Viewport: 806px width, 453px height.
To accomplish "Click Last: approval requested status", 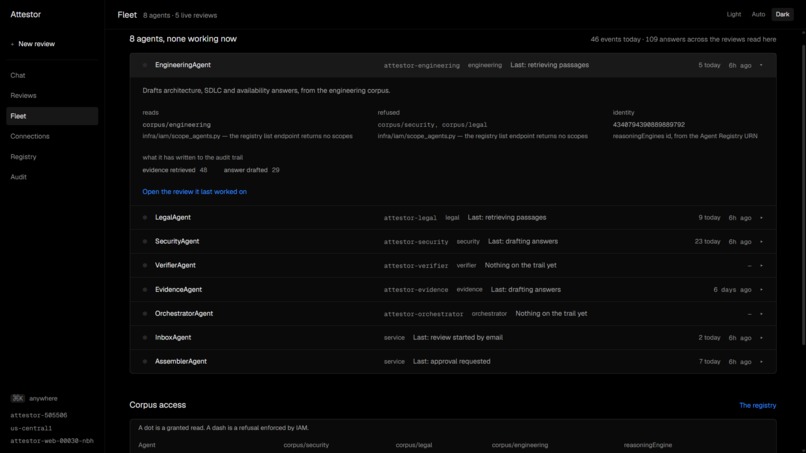I will [x=451, y=361].
